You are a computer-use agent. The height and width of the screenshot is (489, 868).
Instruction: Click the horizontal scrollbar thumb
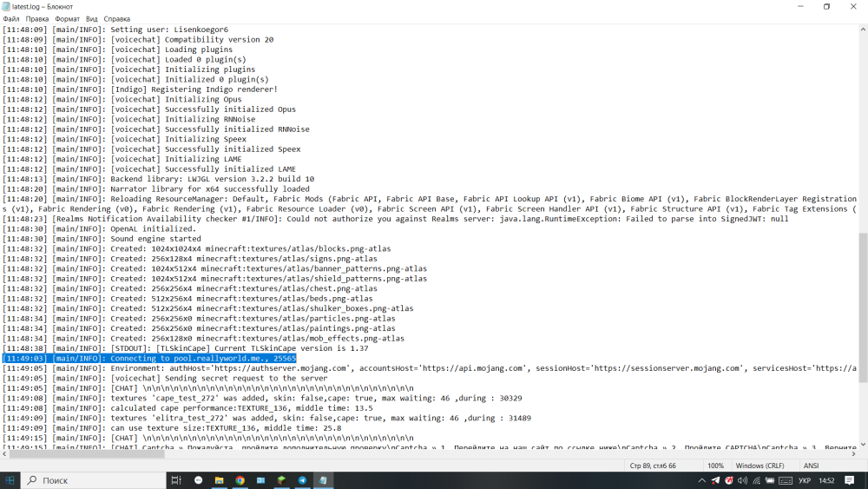pyautogui.click(x=87, y=453)
